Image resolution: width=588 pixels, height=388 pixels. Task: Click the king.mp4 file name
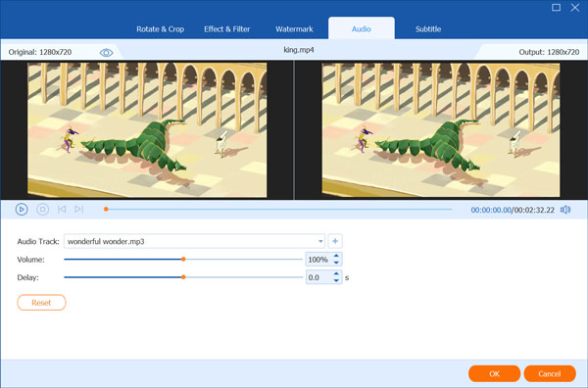(x=299, y=50)
